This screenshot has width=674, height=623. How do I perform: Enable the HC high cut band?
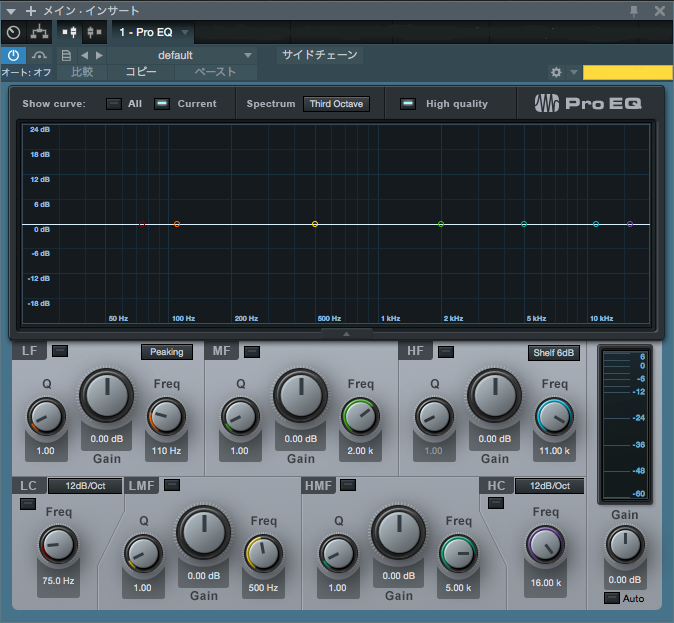[x=496, y=503]
